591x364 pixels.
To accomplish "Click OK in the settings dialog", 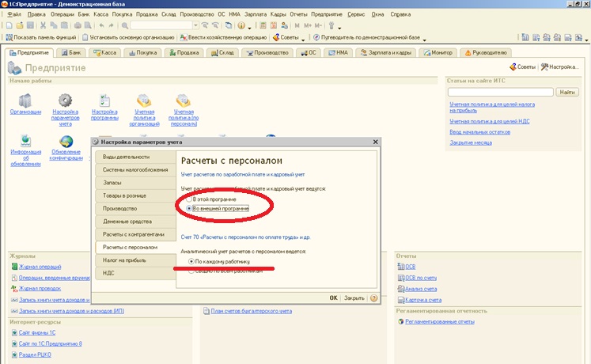I will (x=334, y=298).
